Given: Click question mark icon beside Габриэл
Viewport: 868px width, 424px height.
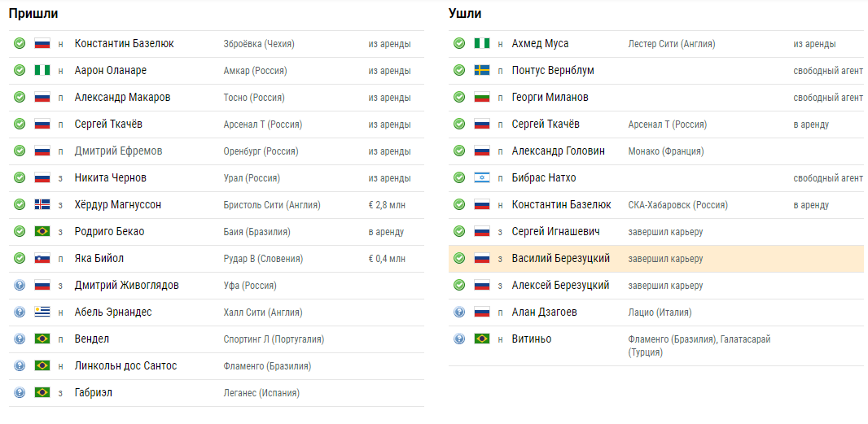Looking at the screenshot, I should point(20,393).
